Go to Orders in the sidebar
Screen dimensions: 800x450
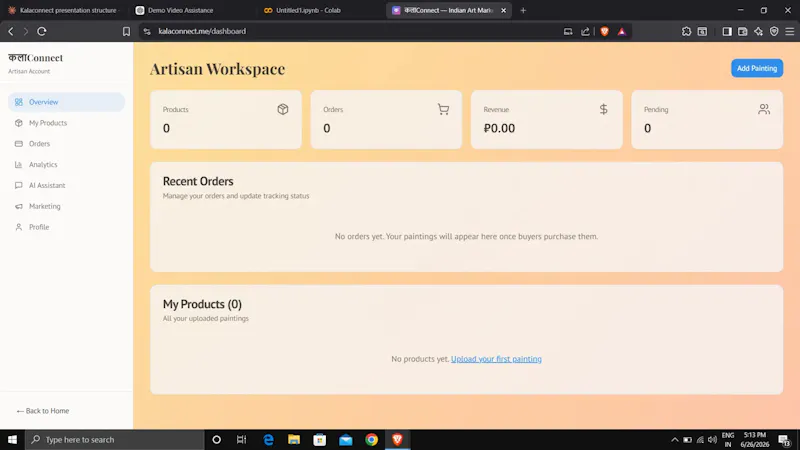coord(66,144)
